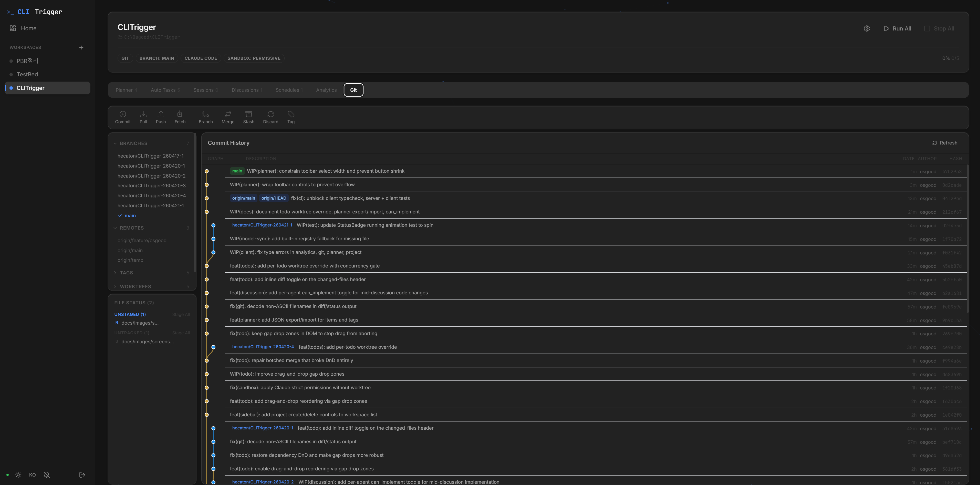The width and height of the screenshot is (980, 485).
Task: Expand the TAGS section
Action: [x=151, y=273]
